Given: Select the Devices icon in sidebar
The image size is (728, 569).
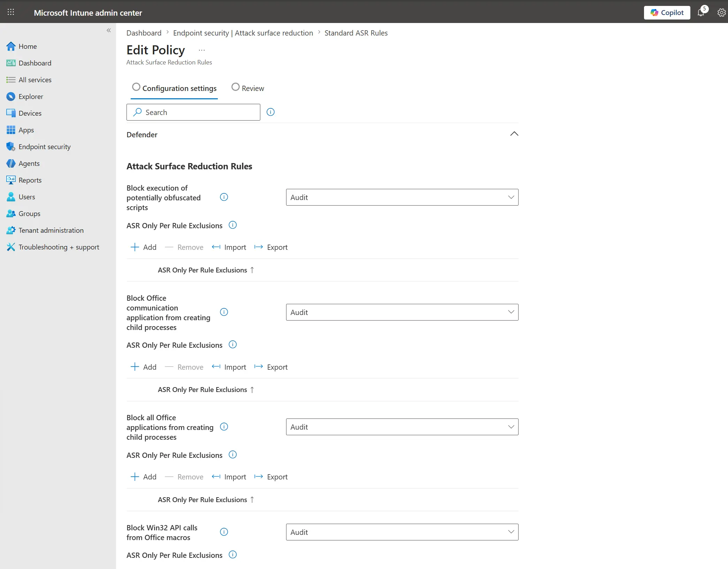Looking at the screenshot, I should (x=11, y=113).
